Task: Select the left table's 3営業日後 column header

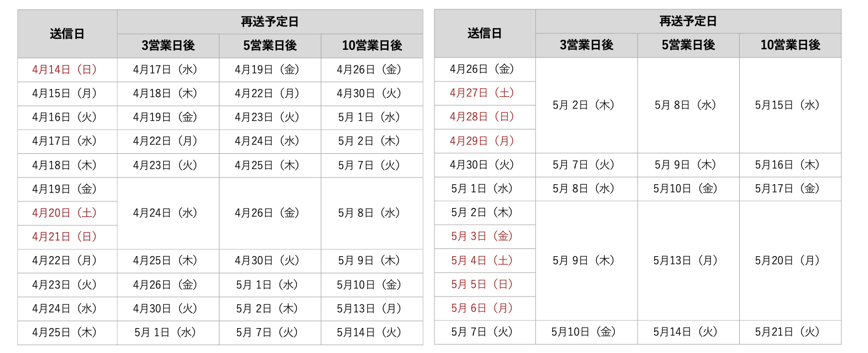Action: [168, 46]
